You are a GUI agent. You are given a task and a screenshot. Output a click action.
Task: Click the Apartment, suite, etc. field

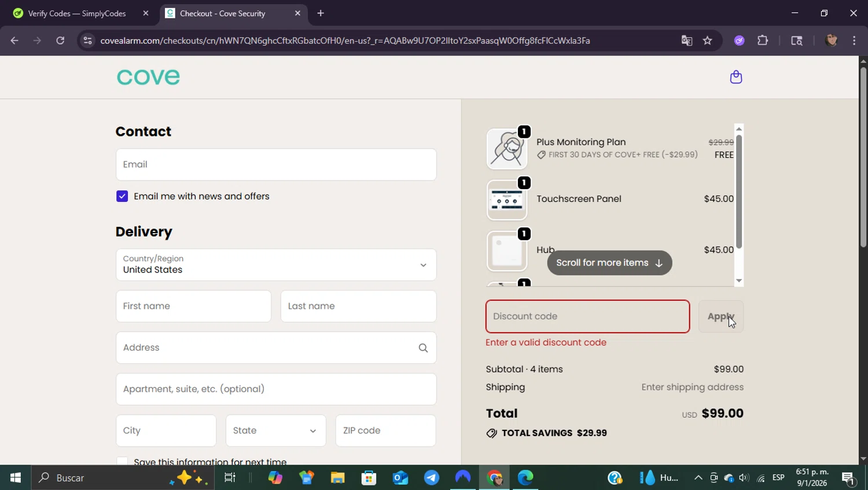coord(276,389)
